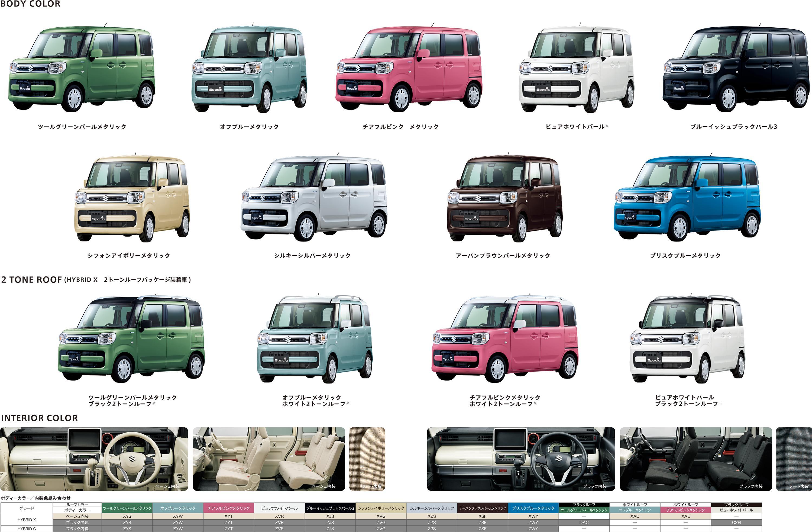Viewport: 812px width, 532px height.
Task: Select the Brisk Blue Metallic car photo
Action: pos(687,197)
